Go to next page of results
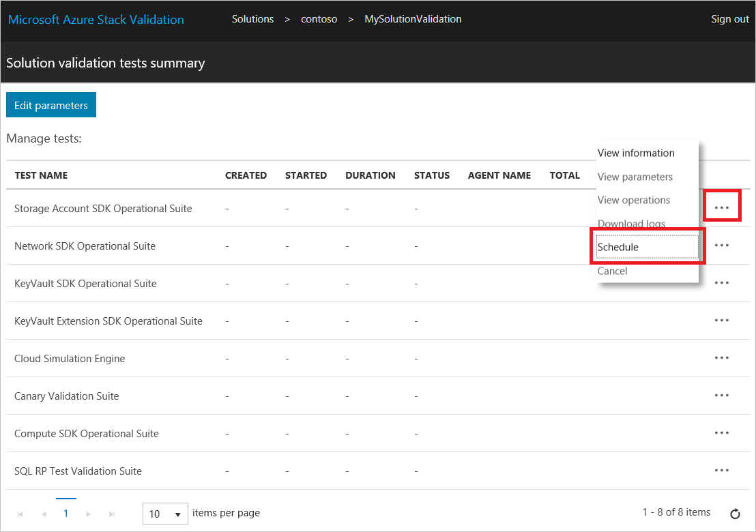This screenshot has height=532, width=756. point(88,514)
